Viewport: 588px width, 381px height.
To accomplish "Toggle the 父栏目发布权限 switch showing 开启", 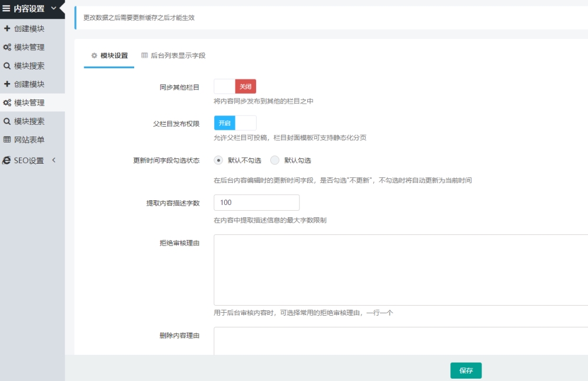I will (235, 123).
